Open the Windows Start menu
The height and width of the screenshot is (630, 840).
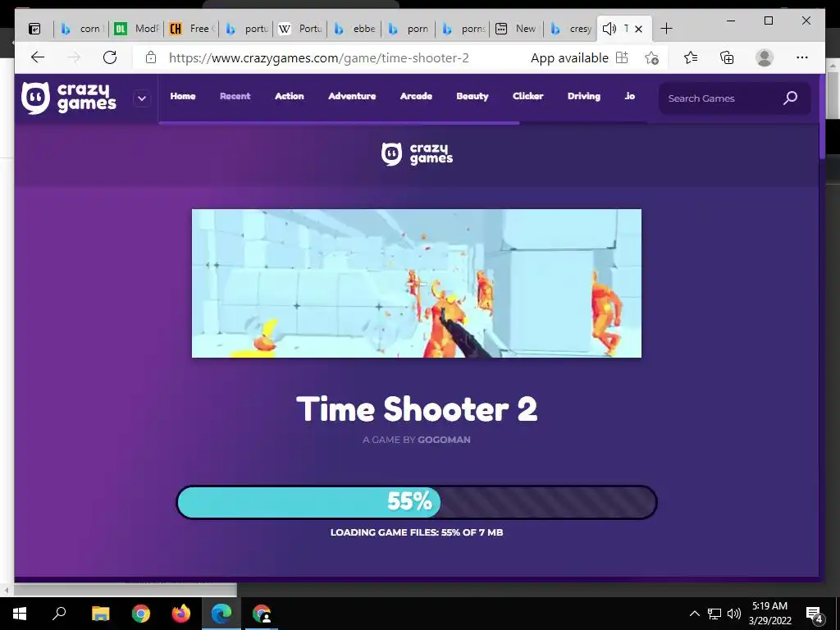click(20, 614)
